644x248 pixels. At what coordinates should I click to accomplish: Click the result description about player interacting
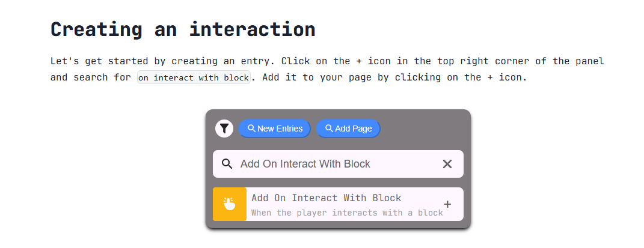pos(346,213)
